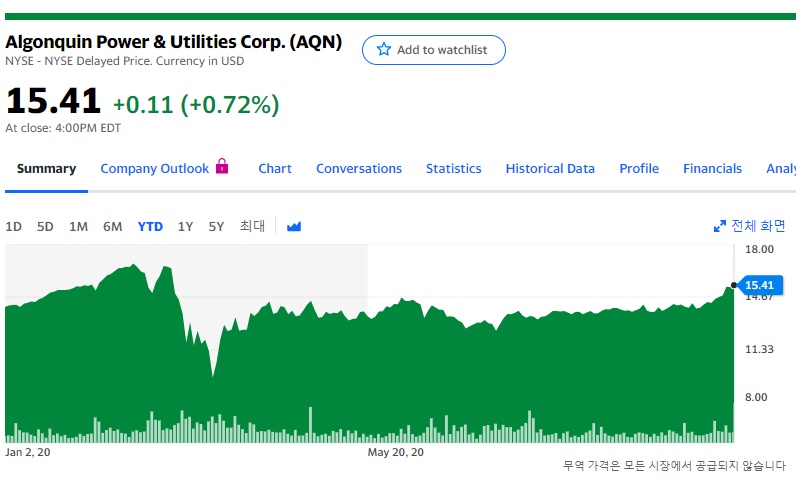This screenshot has height=481, width=796.
Task: Select the 최대 (max) chart range
Action: [x=252, y=226]
